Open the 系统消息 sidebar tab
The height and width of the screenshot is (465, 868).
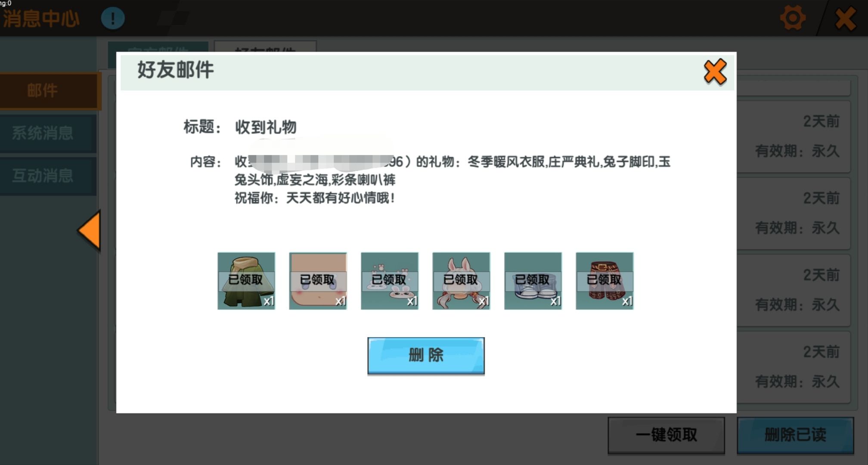(x=43, y=133)
